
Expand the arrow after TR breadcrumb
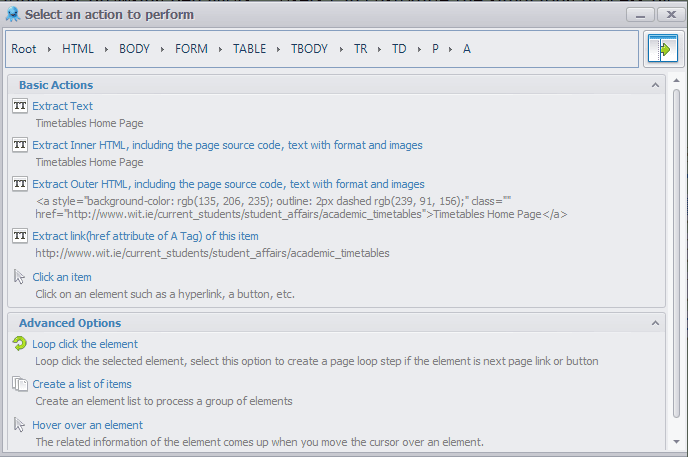(x=379, y=49)
